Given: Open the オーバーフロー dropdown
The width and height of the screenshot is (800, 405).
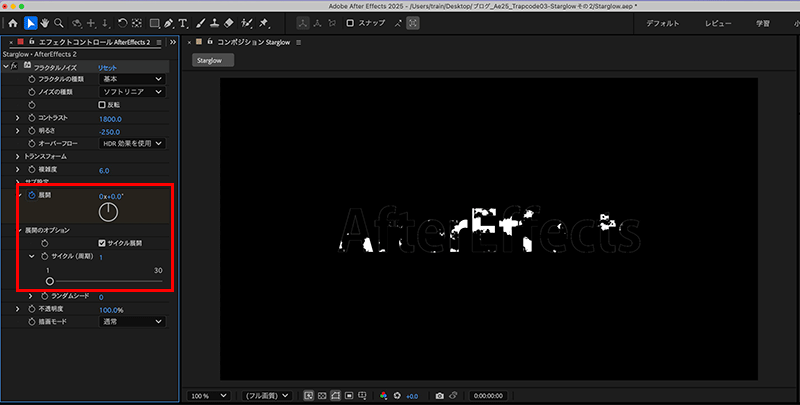Looking at the screenshot, I should [132, 144].
